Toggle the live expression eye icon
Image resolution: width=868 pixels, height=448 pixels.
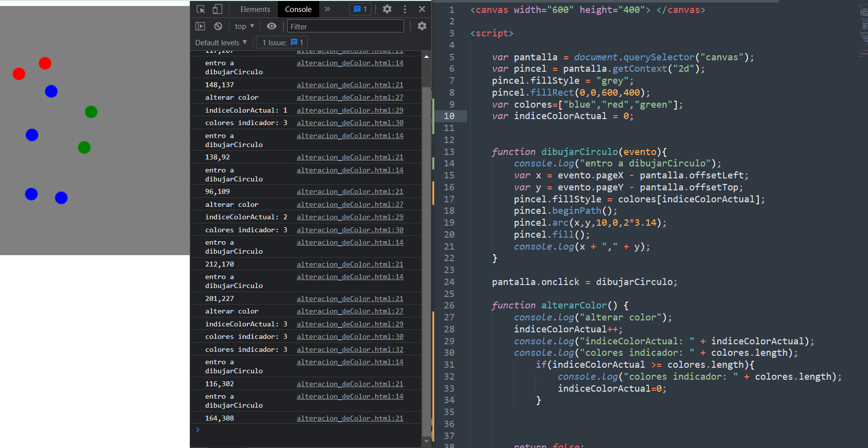(x=271, y=26)
